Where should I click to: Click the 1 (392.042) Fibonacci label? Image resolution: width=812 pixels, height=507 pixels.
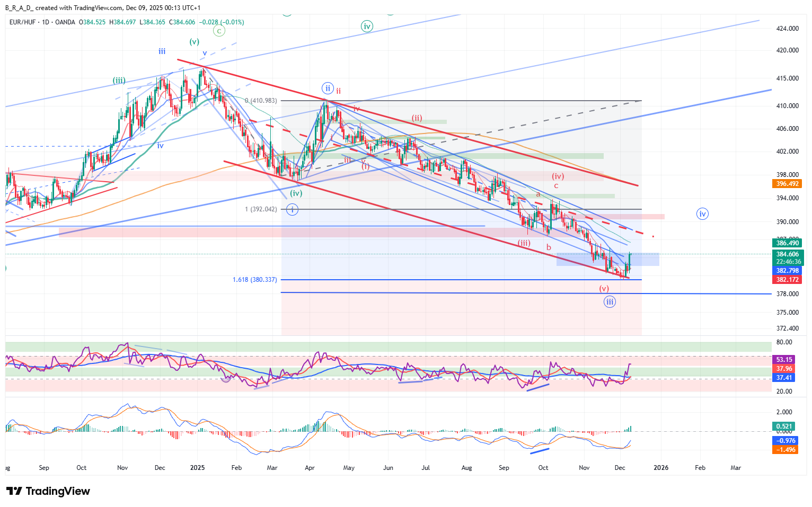(260, 209)
